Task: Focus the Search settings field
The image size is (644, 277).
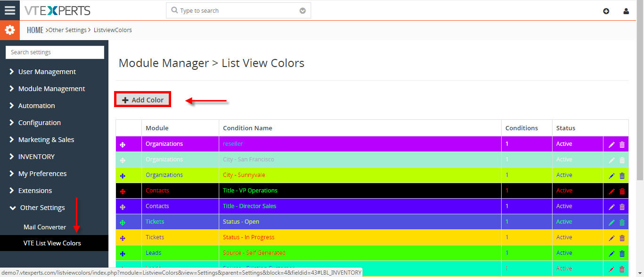Action: click(55, 52)
